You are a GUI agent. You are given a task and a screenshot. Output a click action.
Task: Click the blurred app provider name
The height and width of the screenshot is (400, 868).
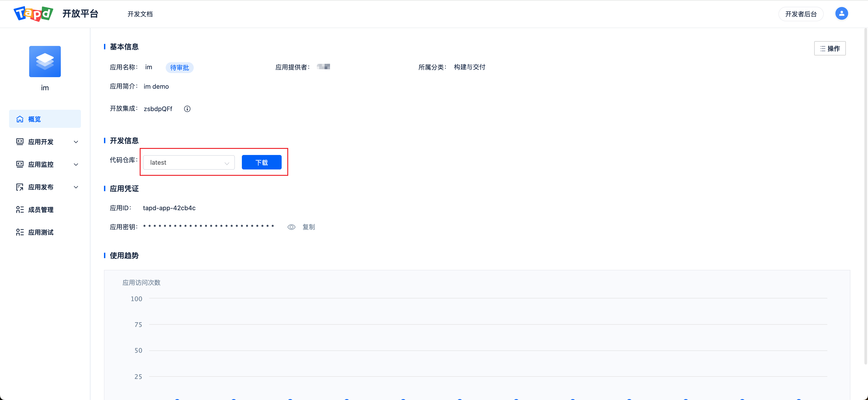[x=323, y=67]
